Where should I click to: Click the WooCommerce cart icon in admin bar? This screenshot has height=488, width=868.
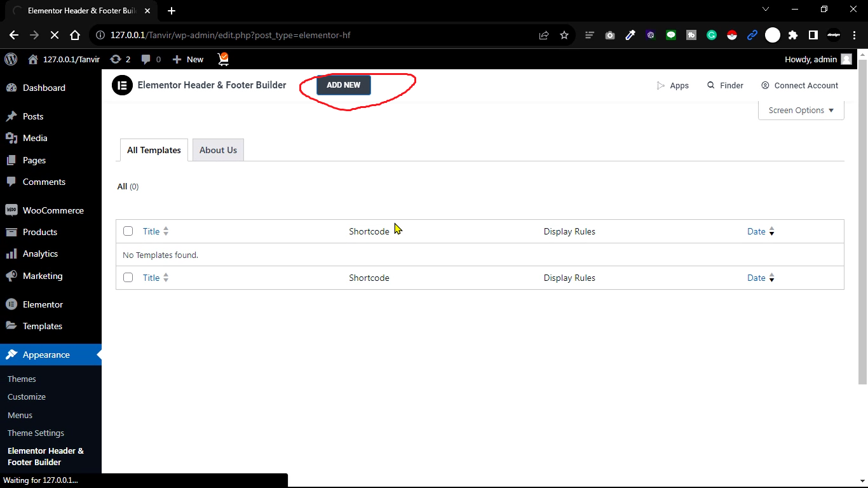click(222, 58)
